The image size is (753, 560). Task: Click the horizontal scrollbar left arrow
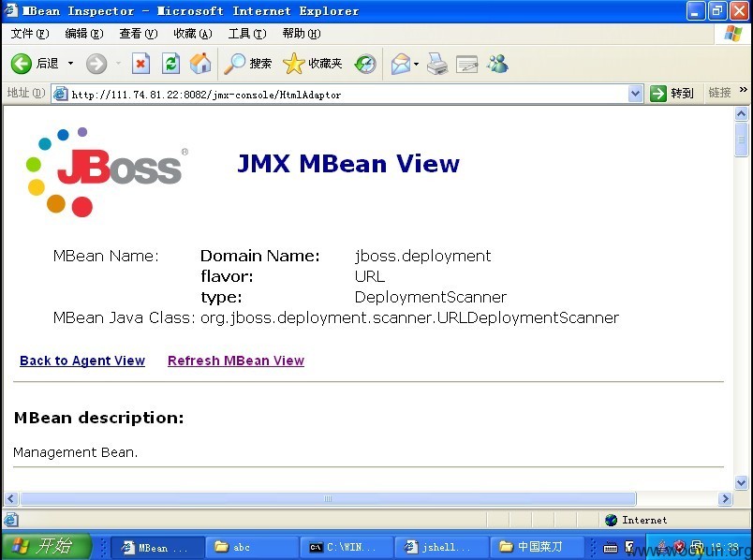click(x=11, y=498)
